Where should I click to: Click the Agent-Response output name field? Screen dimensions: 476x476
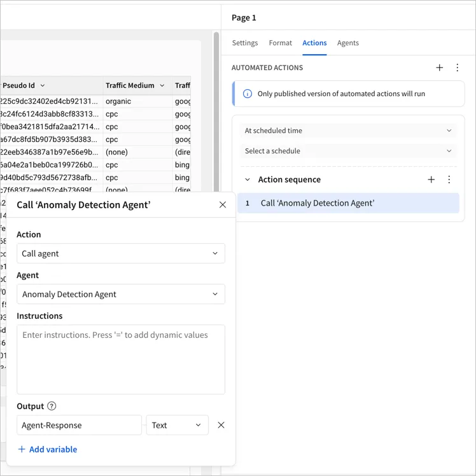pos(80,425)
